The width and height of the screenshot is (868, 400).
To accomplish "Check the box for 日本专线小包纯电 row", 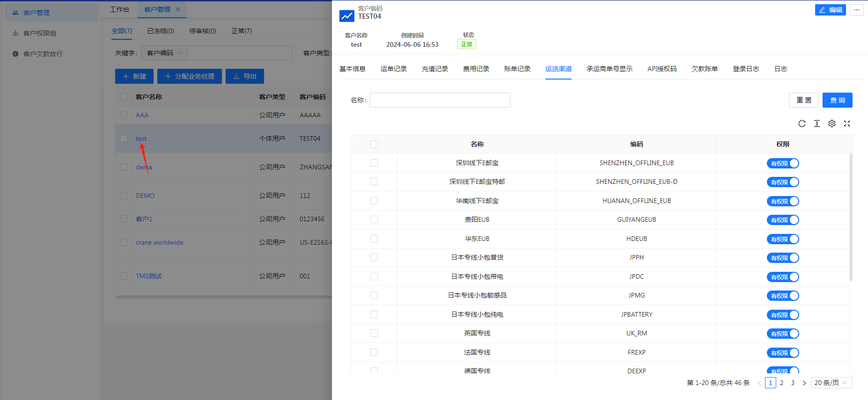I will pos(374,314).
